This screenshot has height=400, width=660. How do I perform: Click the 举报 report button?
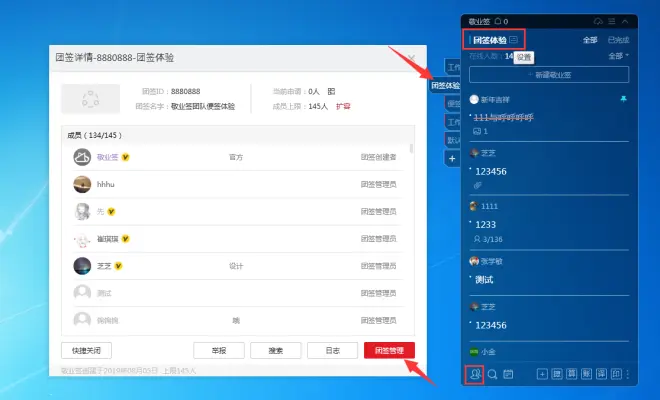coord(219,350)
